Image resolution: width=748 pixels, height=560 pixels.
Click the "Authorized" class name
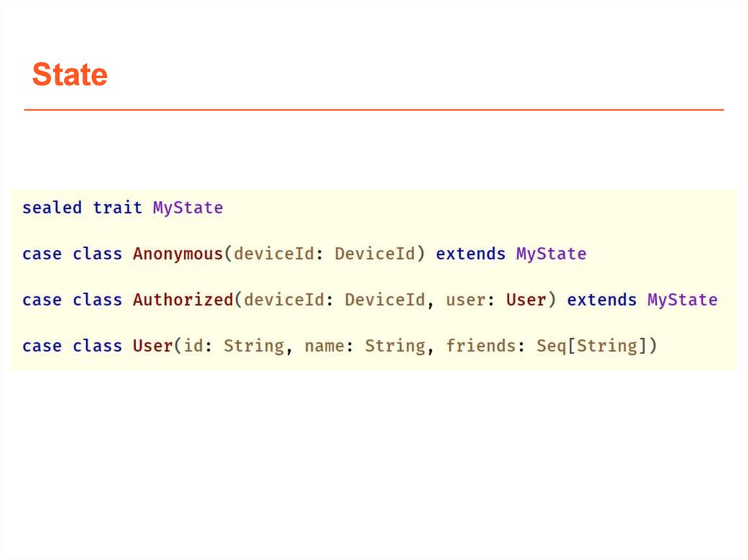[183, 300]
